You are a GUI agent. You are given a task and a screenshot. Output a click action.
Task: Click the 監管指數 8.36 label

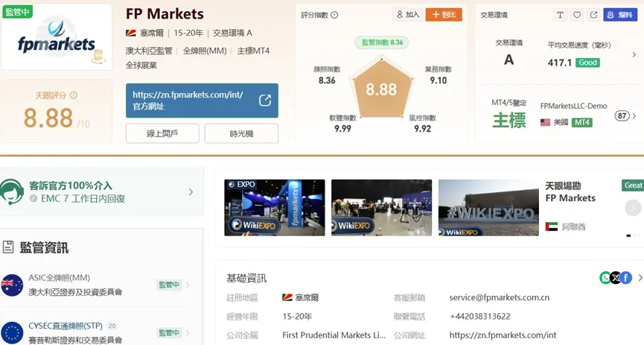382,42
